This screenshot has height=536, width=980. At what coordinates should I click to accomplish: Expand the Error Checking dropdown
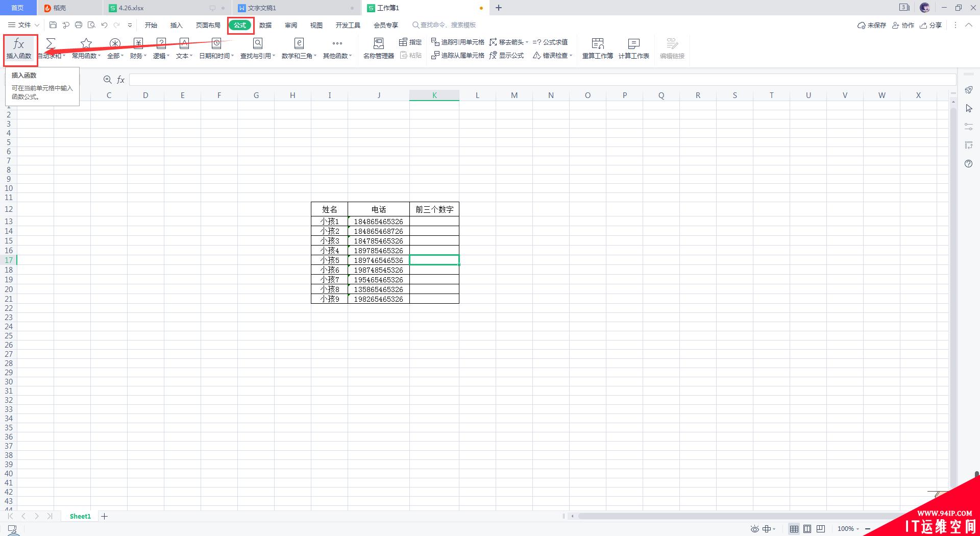[x=571, y=56]
